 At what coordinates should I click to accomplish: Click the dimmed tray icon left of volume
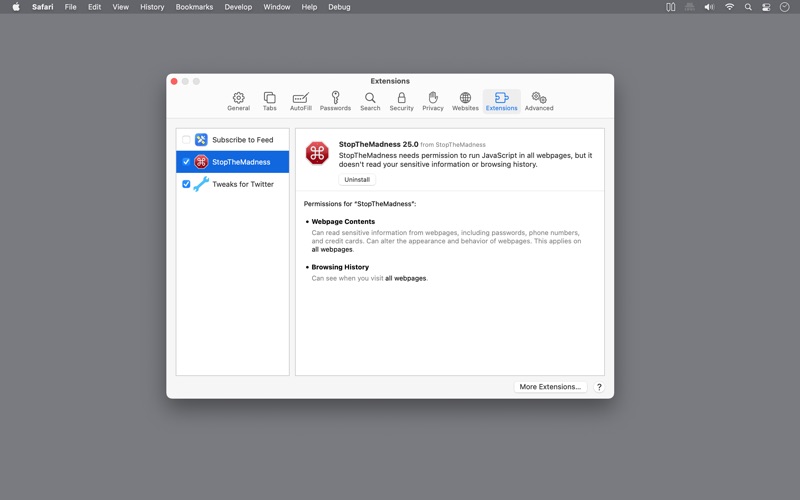690,7
